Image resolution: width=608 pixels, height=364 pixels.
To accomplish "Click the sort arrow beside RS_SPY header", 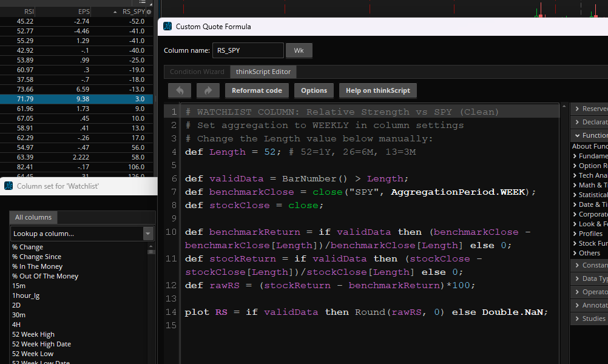I will [115, 12].
